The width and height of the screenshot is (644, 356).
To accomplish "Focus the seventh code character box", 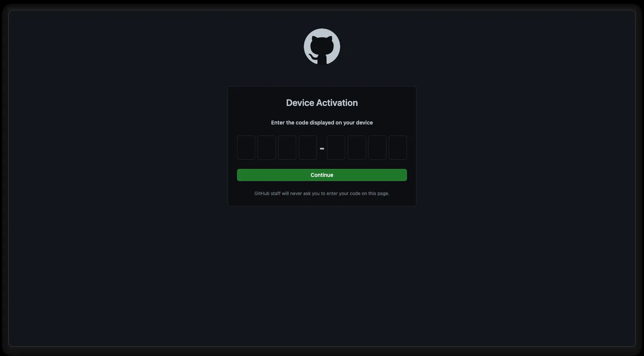I will pyautogui.click(x=377, y=148).
